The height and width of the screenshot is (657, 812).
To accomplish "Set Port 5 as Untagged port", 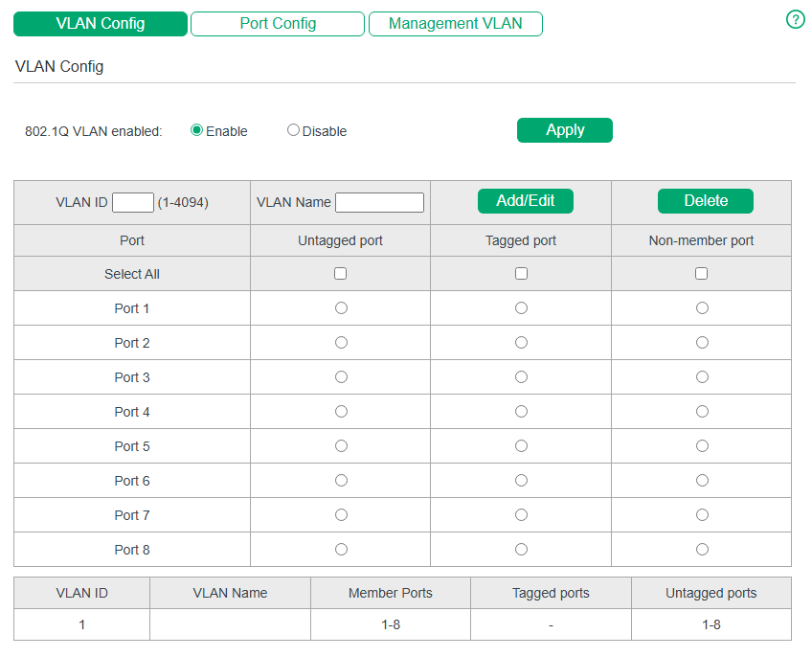I will point(341,446).
